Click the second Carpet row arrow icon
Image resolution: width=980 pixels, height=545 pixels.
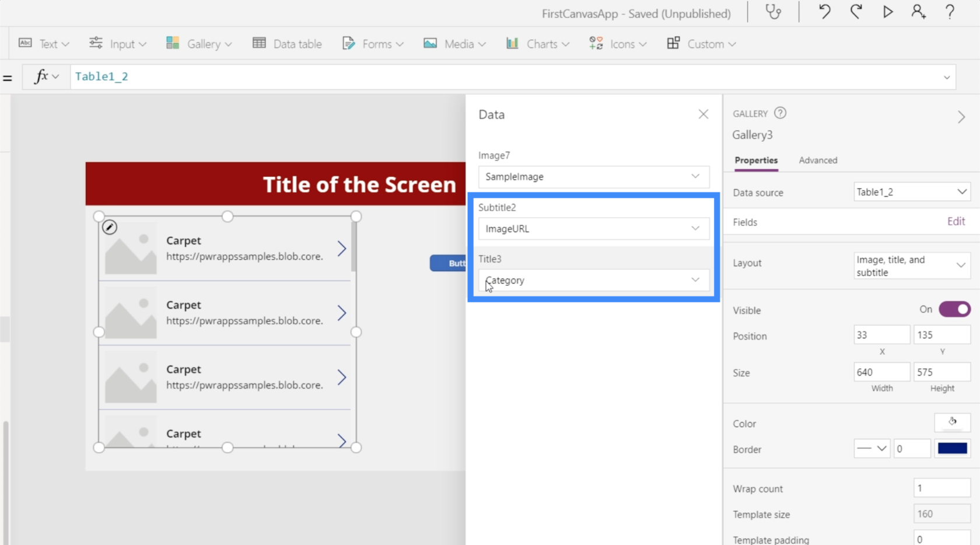(342, 313)
